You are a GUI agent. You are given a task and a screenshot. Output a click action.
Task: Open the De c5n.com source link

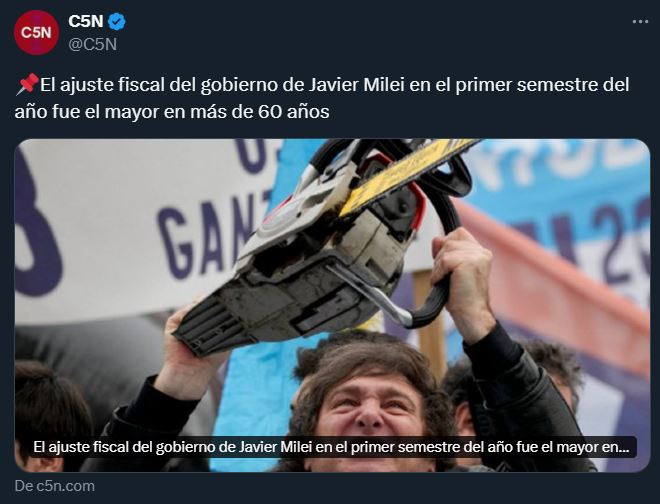(x=55, y=486)
